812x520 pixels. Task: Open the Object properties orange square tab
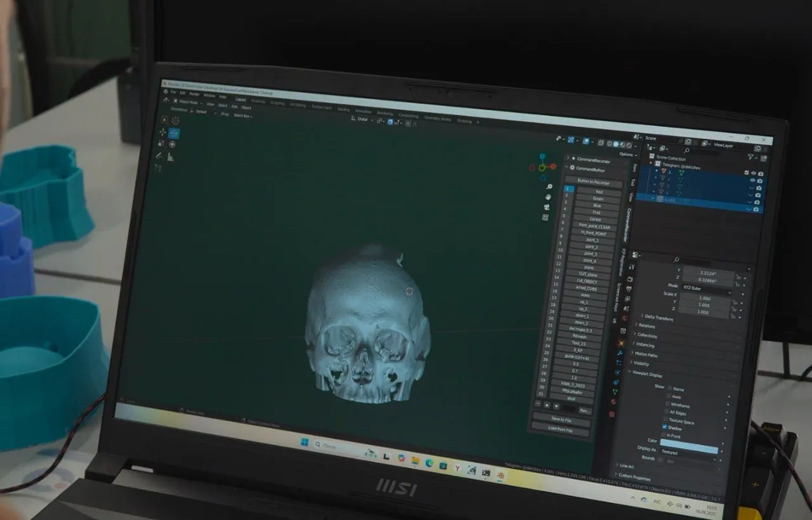pyautogui.click(x=621, y=343)
